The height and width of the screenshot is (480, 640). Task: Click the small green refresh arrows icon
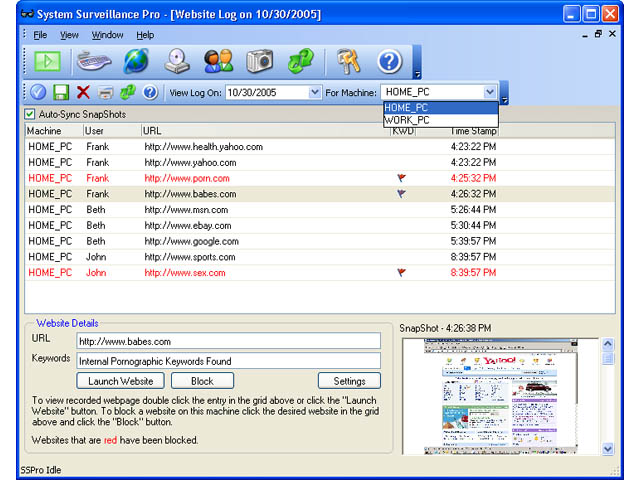[128, 92]
